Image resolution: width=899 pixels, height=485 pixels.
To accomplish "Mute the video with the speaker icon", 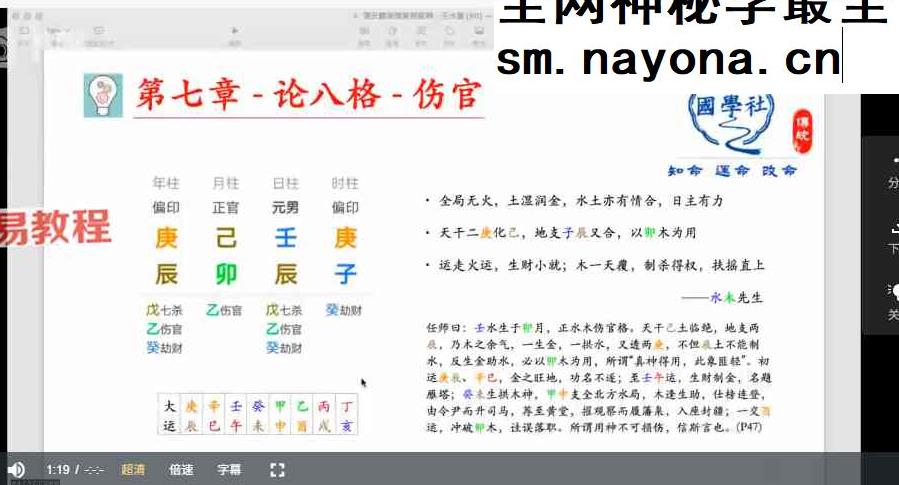I will (16, 470).
